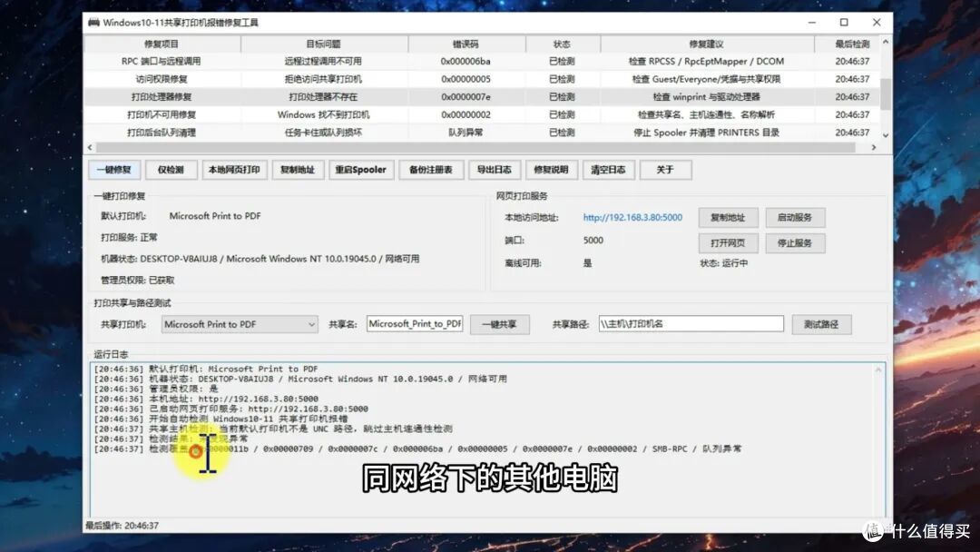The width and height of the screenshot is (980, 552).
Task: Click 复制地址 in the 网页打印服务 panel
Action: click(728, 218)
